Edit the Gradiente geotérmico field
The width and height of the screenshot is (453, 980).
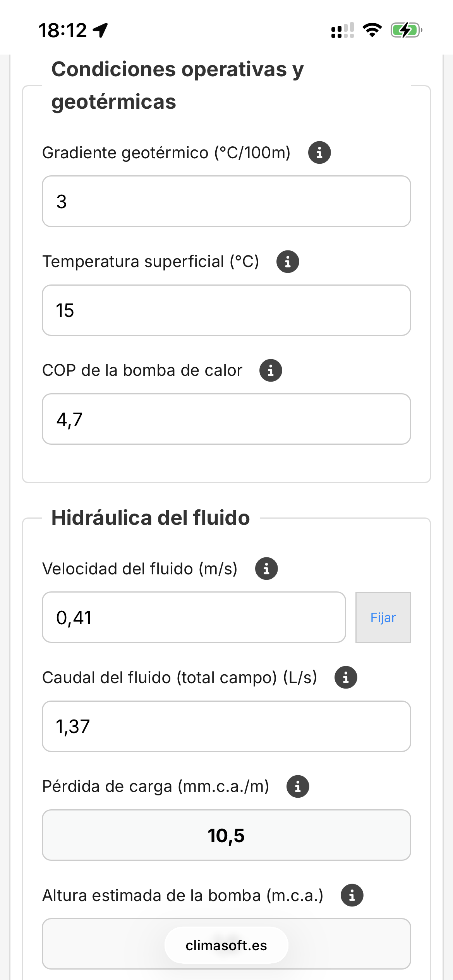click(226, 201)
